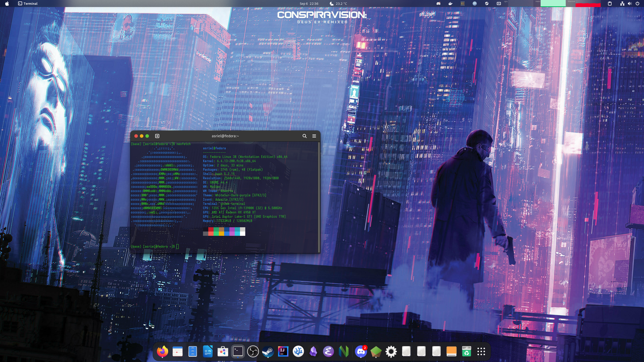Open the Docker whale tray icon

[x=451, y=4]
